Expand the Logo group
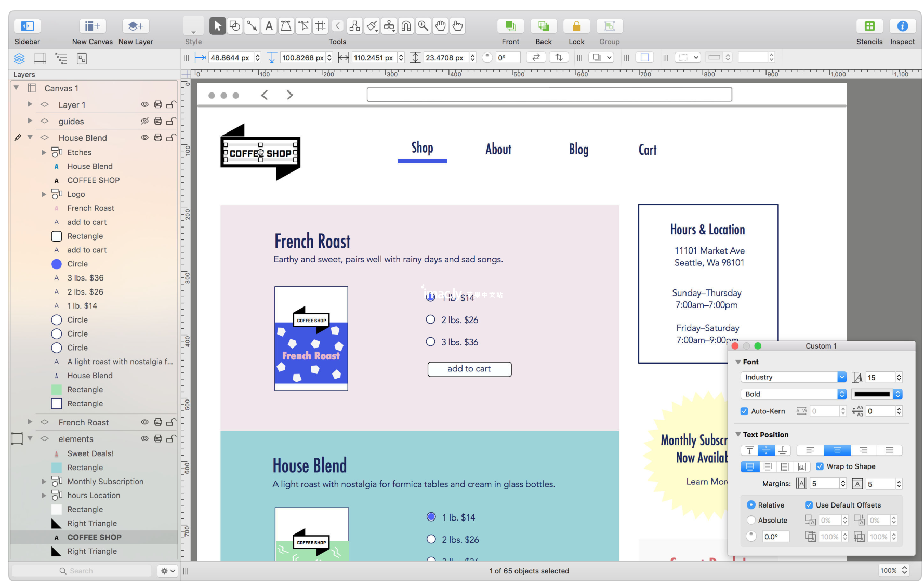Image resolution: width=924 pixels, height=587 pixels. pyautogui.click(x=44, y=194)
